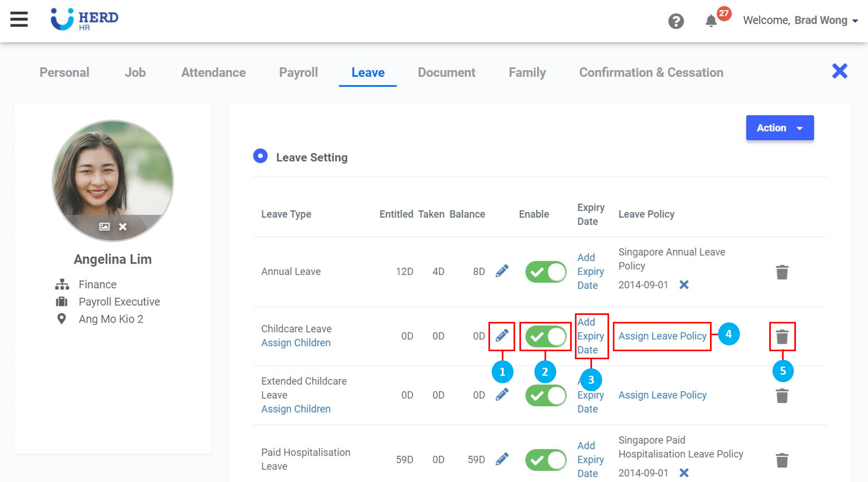Go to Confirmation & Cessation tab
Viewport: 868px width, 482px height.
[x=651, y=73]
